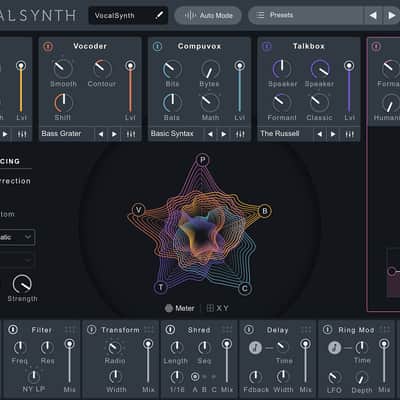
Task: Click the pencil edit icon beside VocalSynth
Action: coord(160,15)
